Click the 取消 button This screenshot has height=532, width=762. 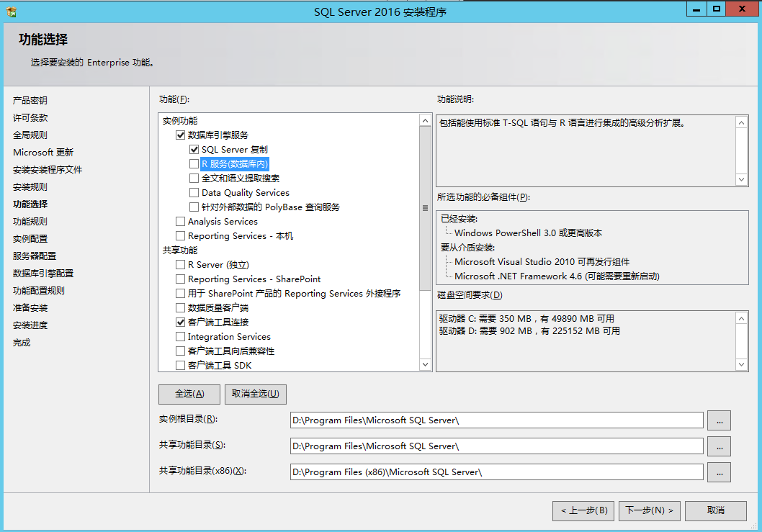point(716,510)
